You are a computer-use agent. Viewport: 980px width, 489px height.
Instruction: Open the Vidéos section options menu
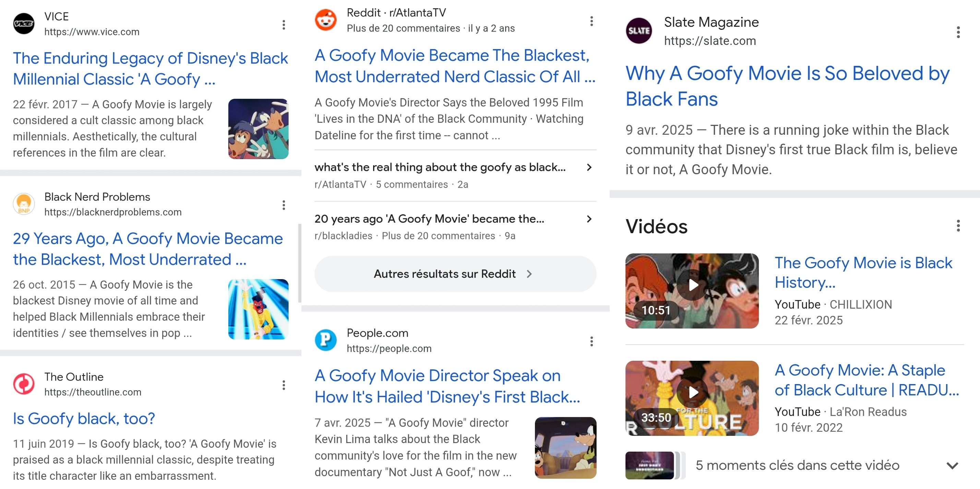coord(958,226)
